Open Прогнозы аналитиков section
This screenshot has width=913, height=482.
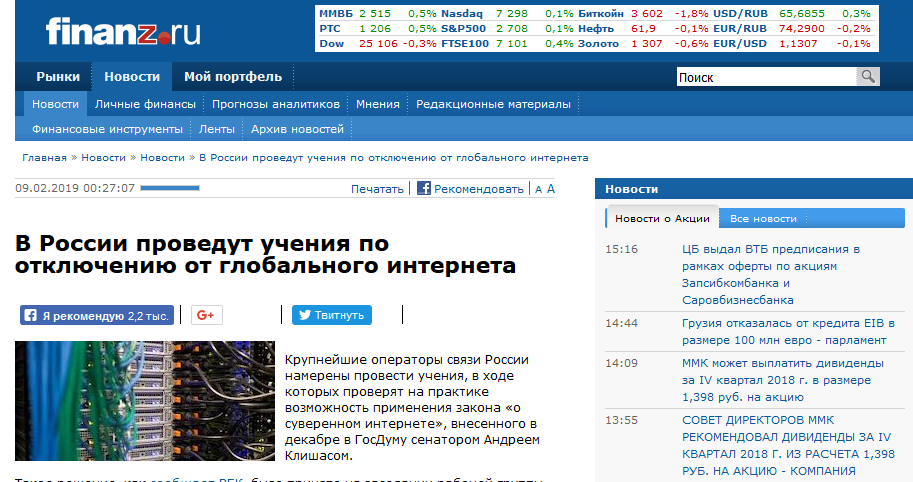click(x=276, y=104)
